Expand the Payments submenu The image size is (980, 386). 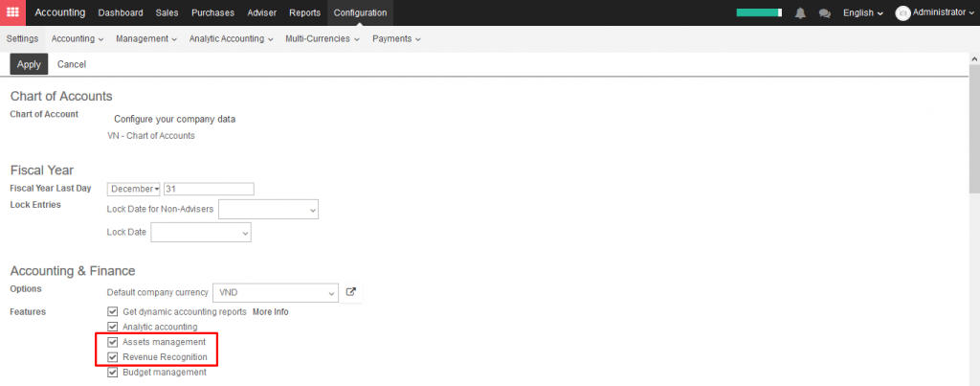[x=396, y=38]
